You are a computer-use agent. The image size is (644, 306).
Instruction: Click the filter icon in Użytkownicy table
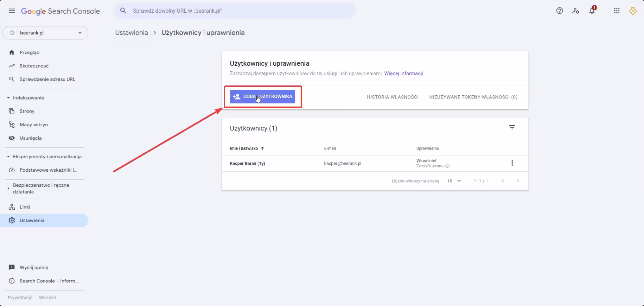(x=512, y=127)
